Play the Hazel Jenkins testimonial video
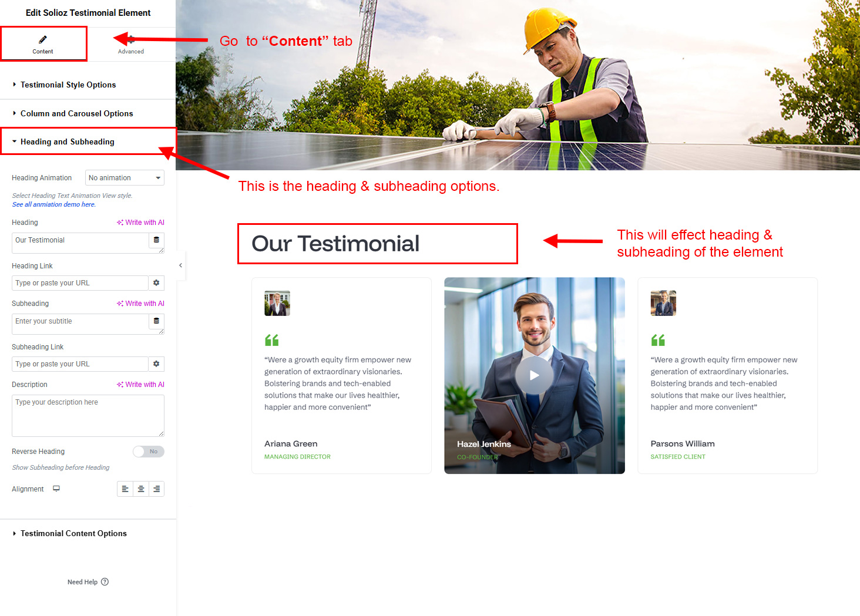Image resolution: width=860 pixels, height=616 pixels. [534, 375]
